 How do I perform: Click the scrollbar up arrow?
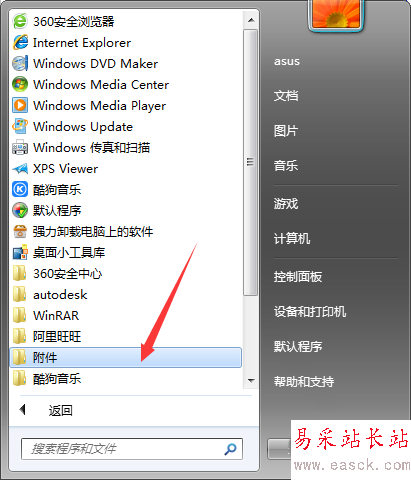click(x=251, y=20)
